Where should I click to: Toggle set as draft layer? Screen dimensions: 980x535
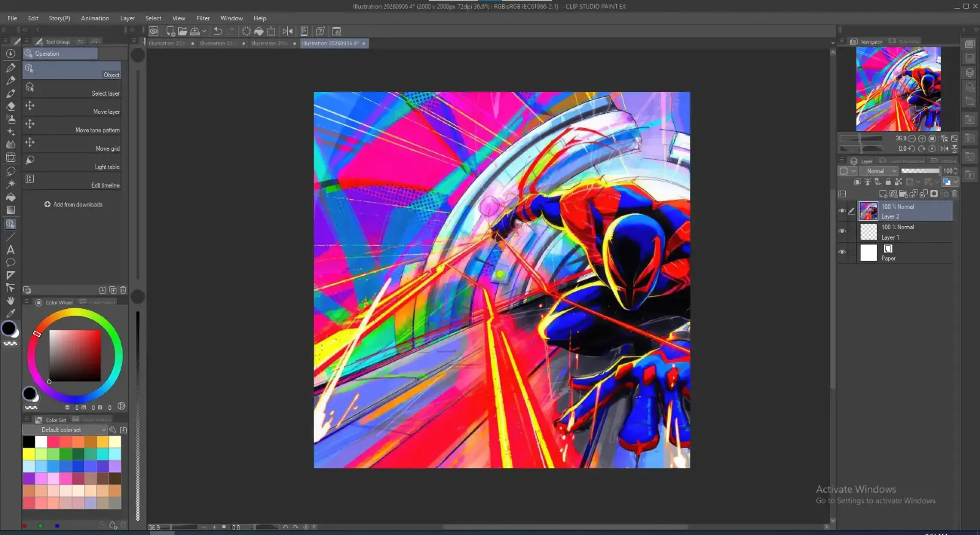point(878,182)
